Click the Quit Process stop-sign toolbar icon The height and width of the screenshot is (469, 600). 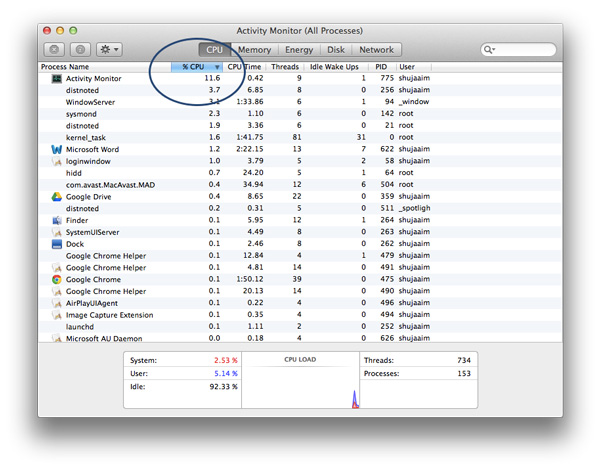[54, 50]
